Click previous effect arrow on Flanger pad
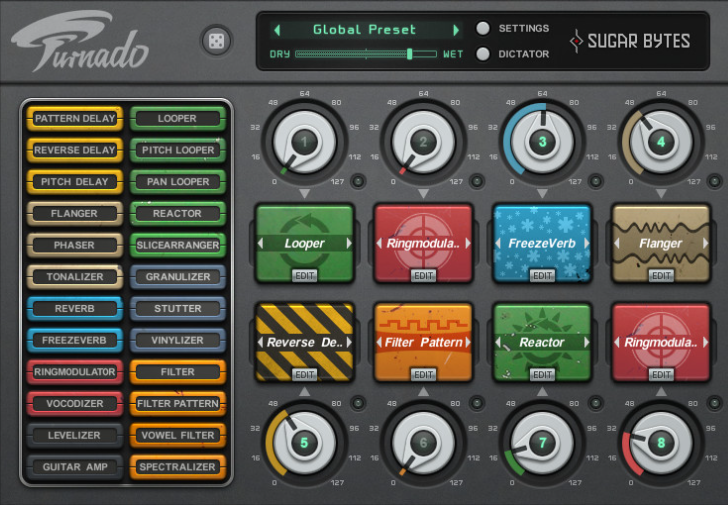728x505 pixels. [617, 243]
